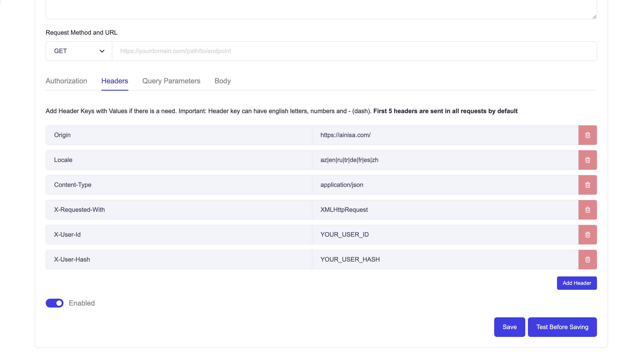The width and height of the screenshot is (644, 364).
Task: Select the Body tab
Action: (x=222, y=81)
